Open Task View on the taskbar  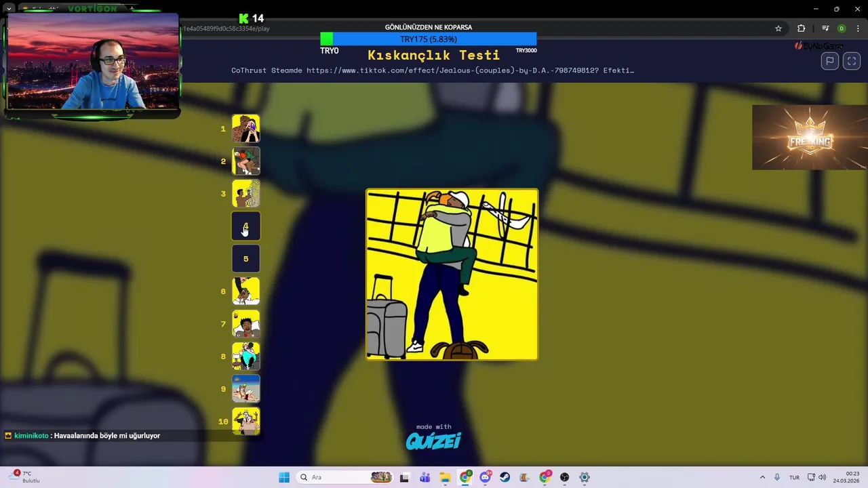404,477
